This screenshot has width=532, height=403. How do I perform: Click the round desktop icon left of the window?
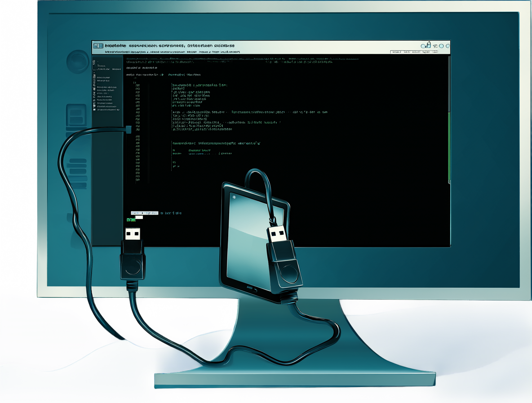pos(78,62)
